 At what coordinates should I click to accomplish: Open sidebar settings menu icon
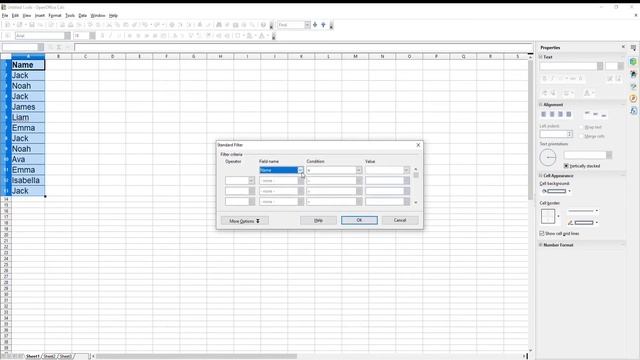click(633, 48)
